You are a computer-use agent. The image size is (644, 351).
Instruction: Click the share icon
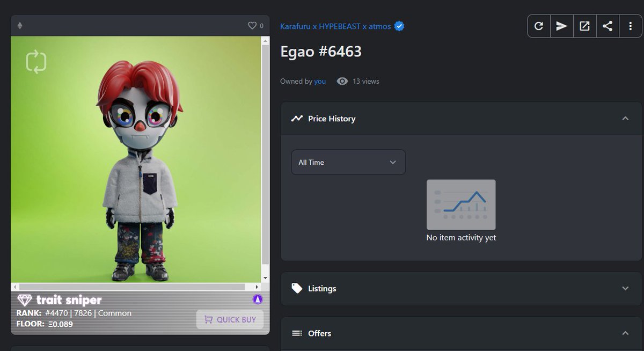tap(607, 26)
